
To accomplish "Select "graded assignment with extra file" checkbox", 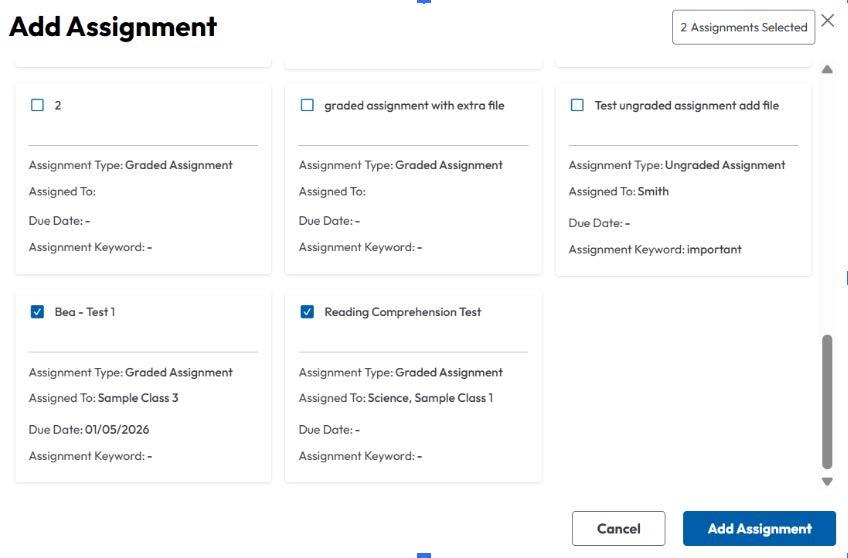I will 308,105.
